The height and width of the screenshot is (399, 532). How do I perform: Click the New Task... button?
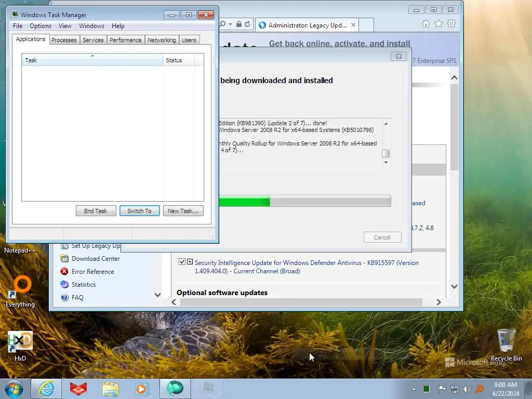[x=183, y=211]
